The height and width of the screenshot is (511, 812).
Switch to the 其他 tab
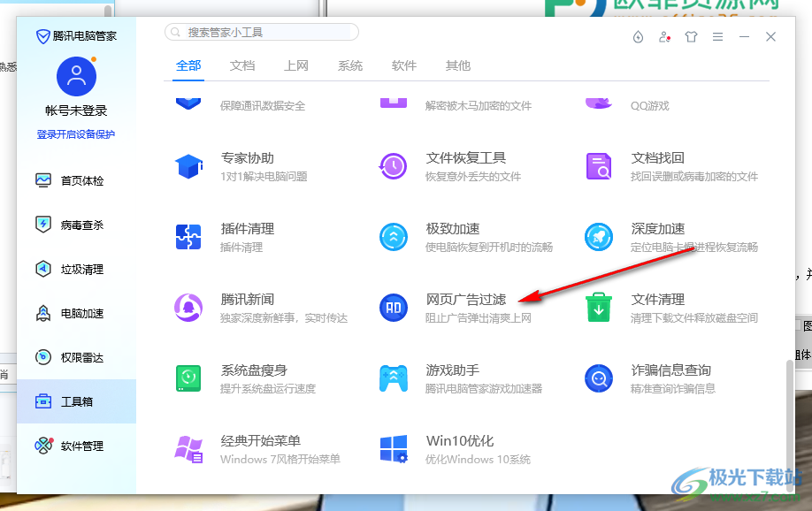click(x=458, y=65)
